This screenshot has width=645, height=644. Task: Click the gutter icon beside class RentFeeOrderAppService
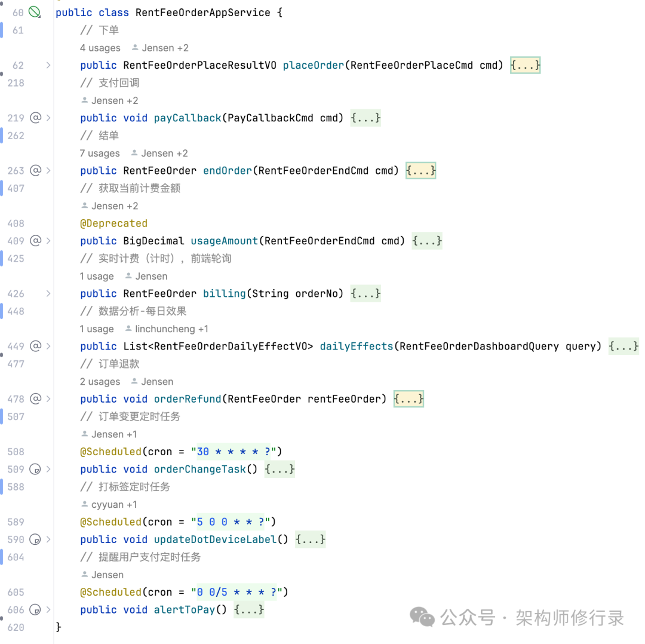pyautogui.click(x=35, y=13)
